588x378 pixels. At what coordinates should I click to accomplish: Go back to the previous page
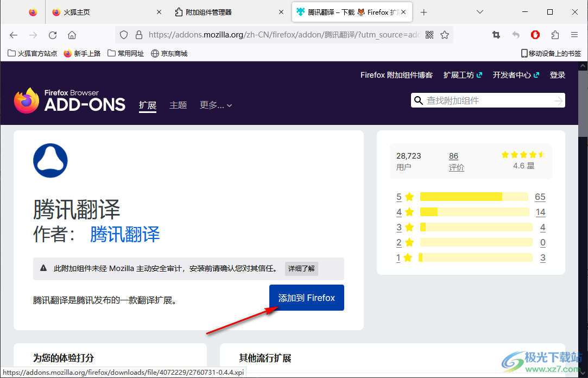[x=14, y=35]
